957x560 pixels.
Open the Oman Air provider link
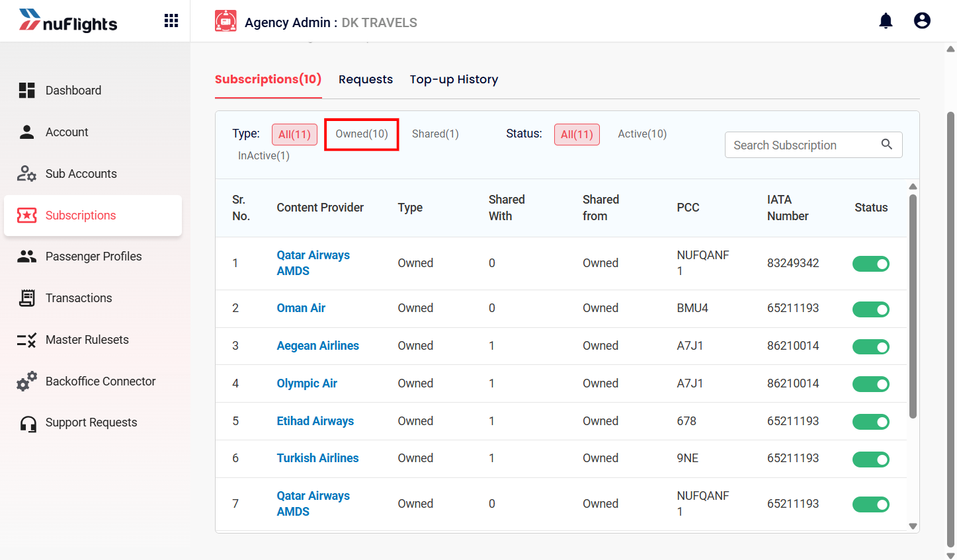pos(301,308)
